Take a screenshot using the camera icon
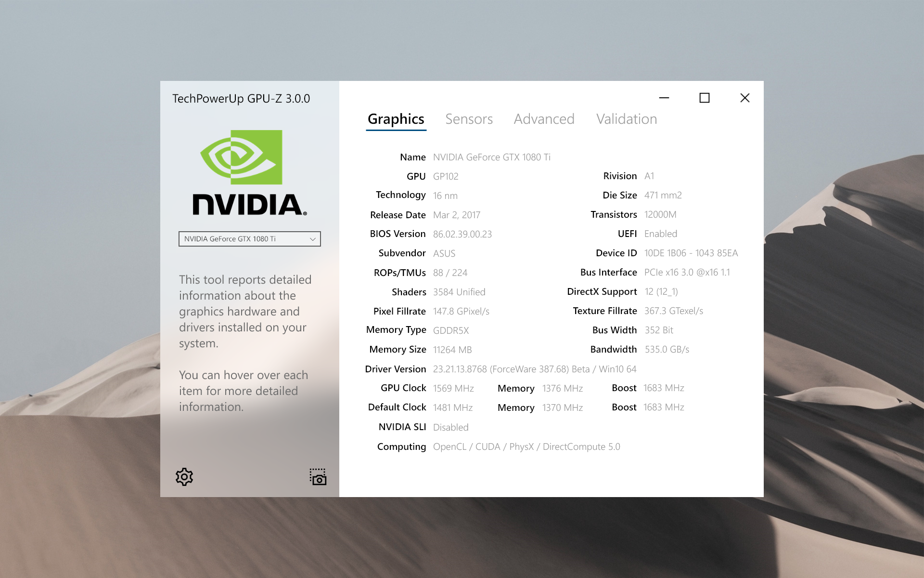The width and height of the screenshot is (924, 578). coord(318,477)
